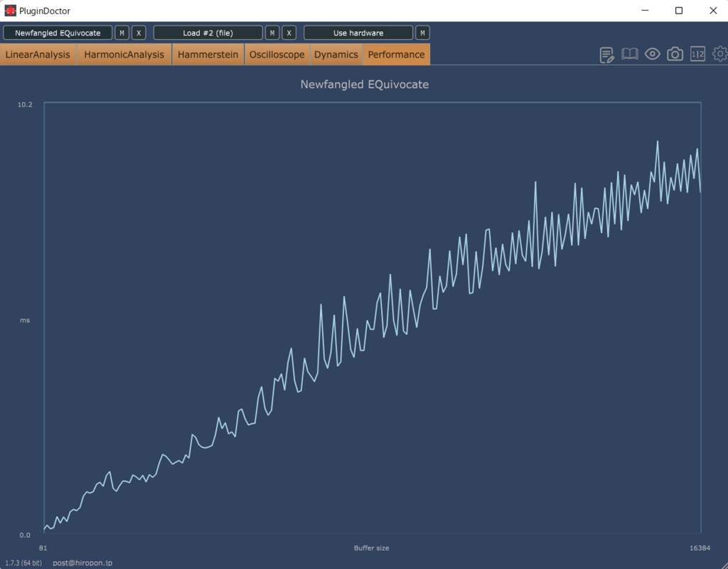
Task: Click the 81 minimum buffer size label
Action: (43, 548)
